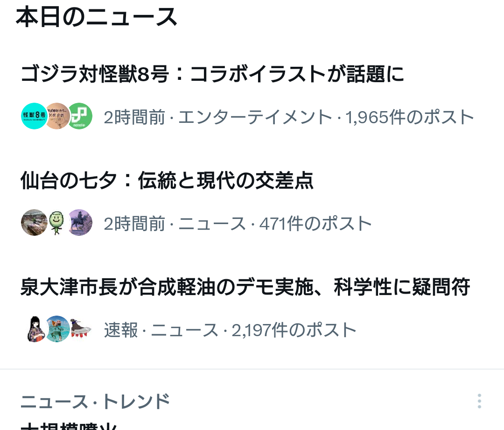Click the long black-haired girl avatar

[x=35, y=329]
